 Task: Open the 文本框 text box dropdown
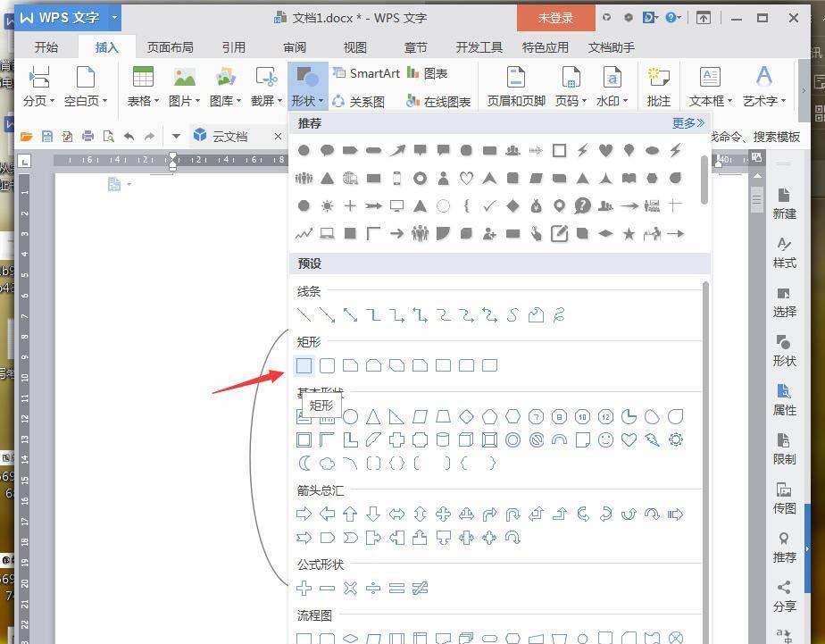tap(711, 87)
